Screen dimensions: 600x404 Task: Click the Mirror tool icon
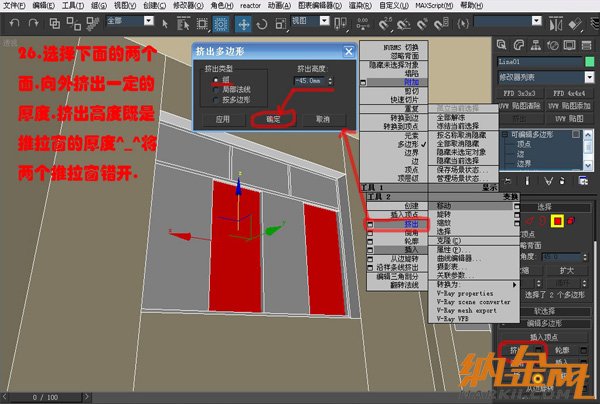556,24
